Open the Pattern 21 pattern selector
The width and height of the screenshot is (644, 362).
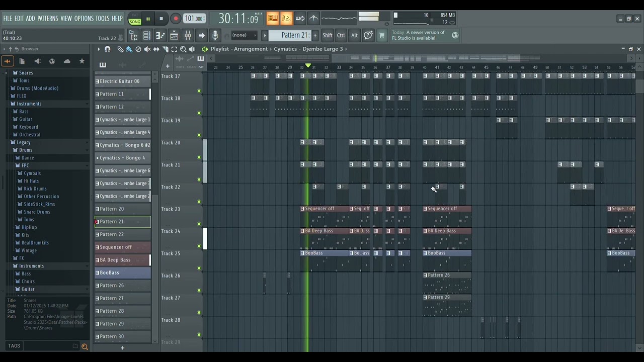[x=290, y=35]
